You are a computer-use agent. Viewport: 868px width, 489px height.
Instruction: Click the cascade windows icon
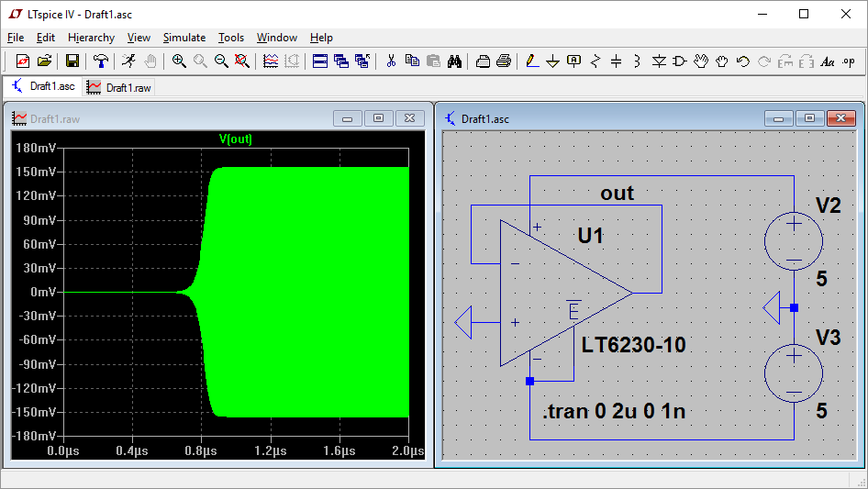point(341,61)
